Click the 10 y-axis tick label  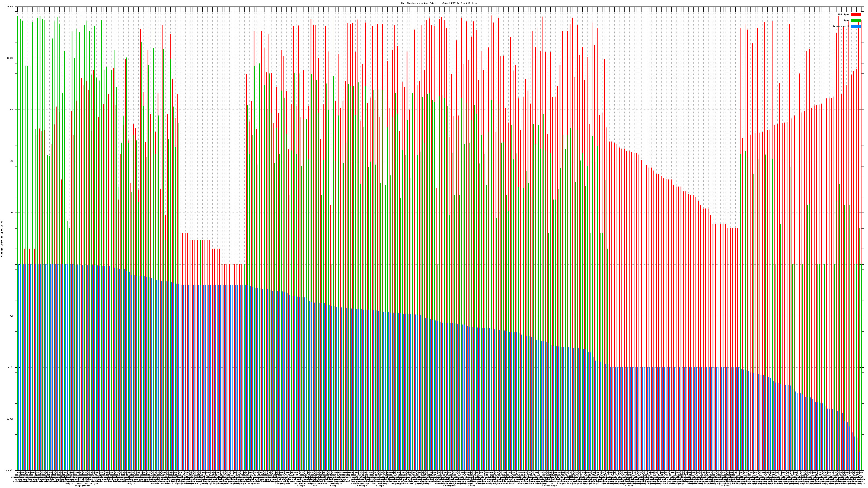tap(12, 213)
